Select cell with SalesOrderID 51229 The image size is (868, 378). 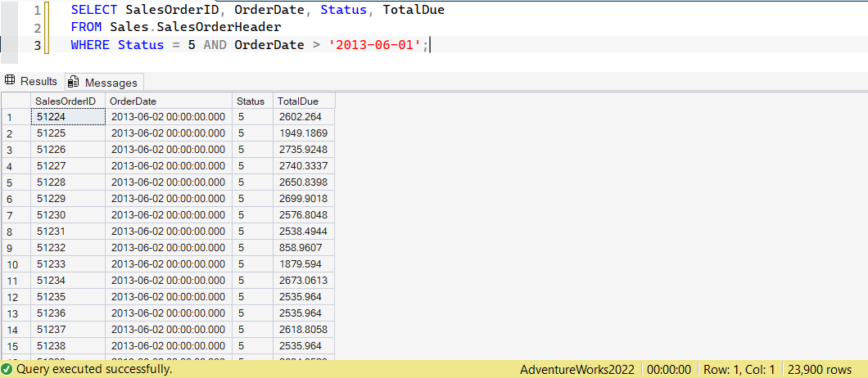click(68, 199)
